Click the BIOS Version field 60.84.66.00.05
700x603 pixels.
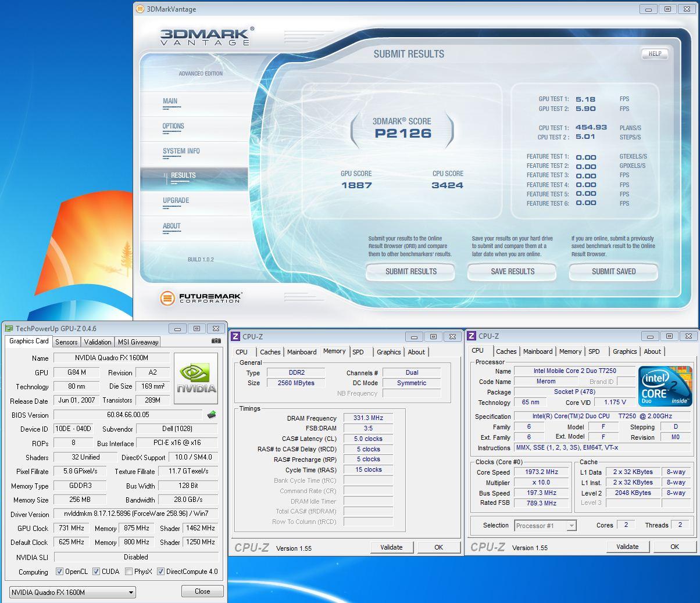128,415
